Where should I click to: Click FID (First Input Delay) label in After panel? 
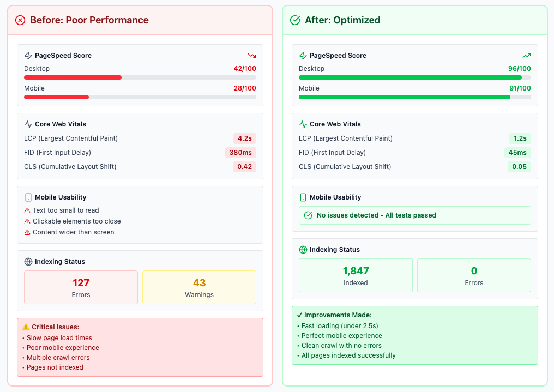tap(332, 153)
